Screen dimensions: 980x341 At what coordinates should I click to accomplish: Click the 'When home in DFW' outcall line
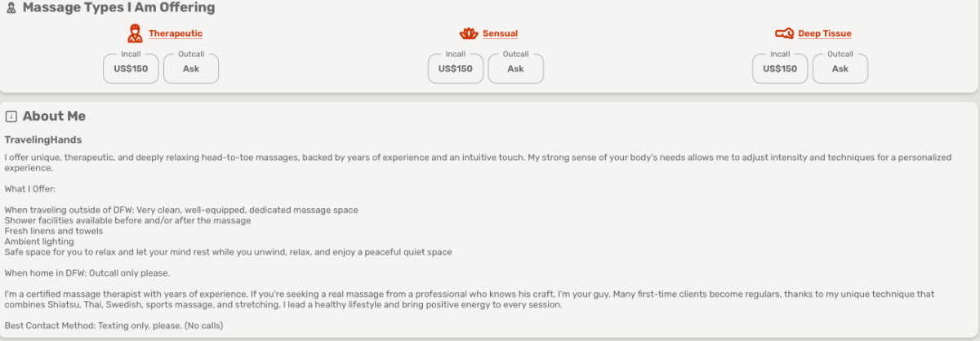coord(87,272)
